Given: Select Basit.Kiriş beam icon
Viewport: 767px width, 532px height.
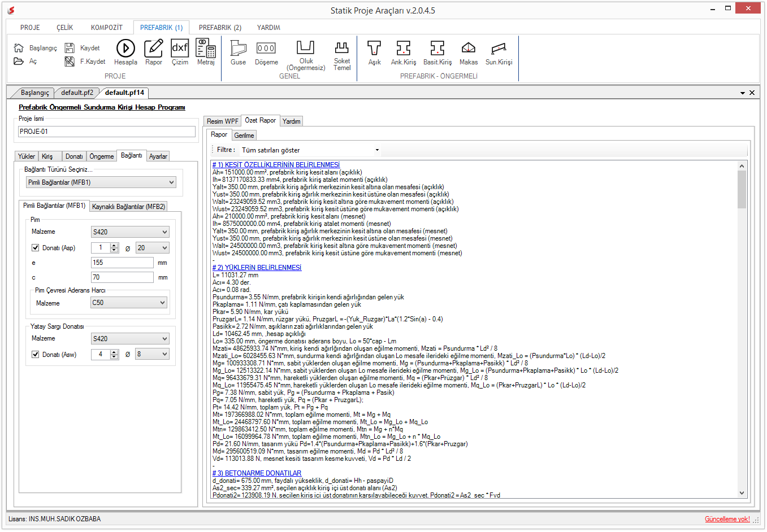Looking at the screenshot, I should pos(437,48).
